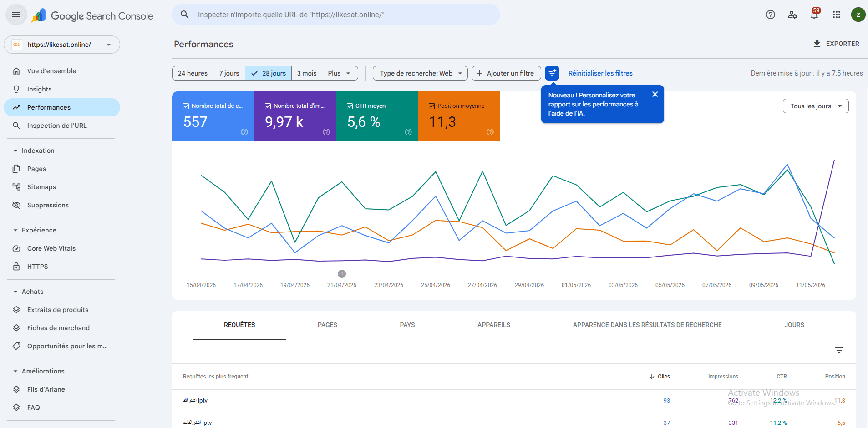Open the Tous les jours dropdown
This screenshot has height=428, width=868.
click(x=816, y=106)
